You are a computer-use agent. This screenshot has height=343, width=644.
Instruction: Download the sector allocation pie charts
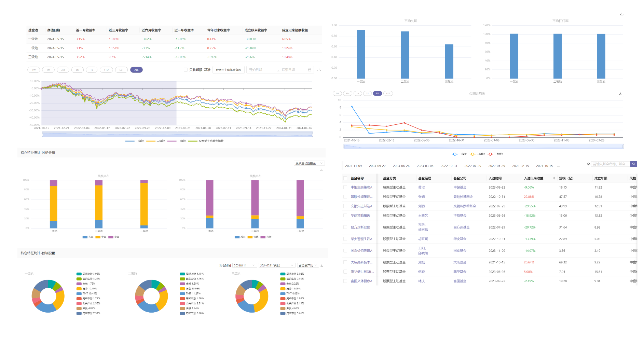click(322, 265)
